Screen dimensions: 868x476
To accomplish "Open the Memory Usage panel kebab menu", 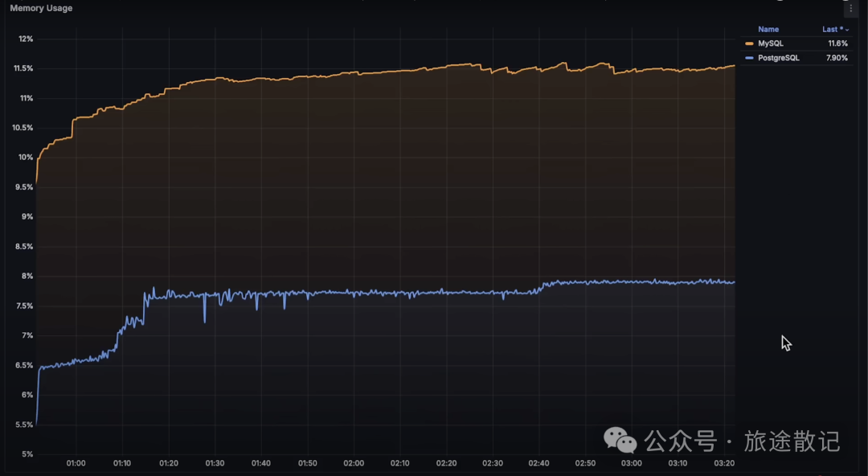I will point(851,8).
